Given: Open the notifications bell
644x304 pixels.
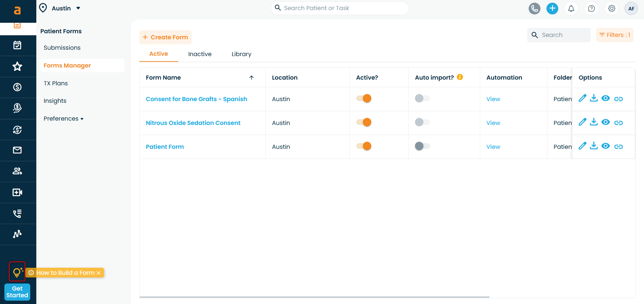Looking at the screenshot, I should (571, 8).
